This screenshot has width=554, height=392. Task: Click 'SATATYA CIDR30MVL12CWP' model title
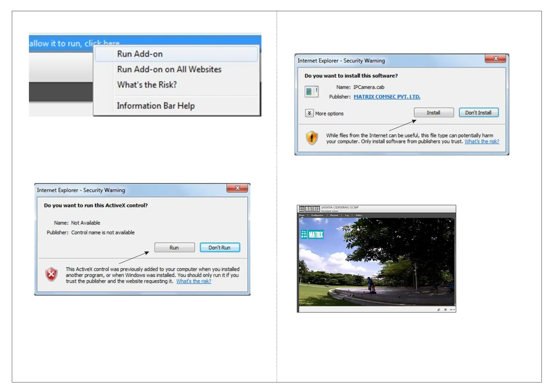tap(340, 208)
